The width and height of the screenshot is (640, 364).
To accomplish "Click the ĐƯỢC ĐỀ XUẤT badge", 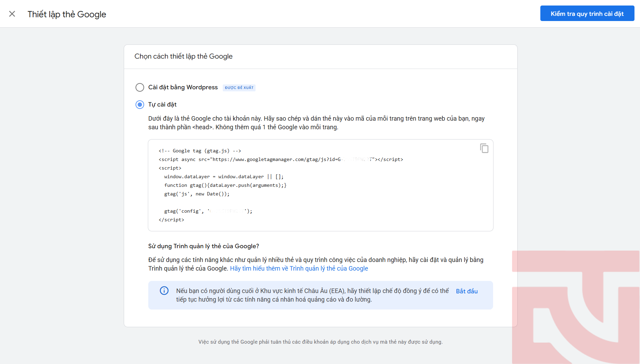I will click(239, 88).
